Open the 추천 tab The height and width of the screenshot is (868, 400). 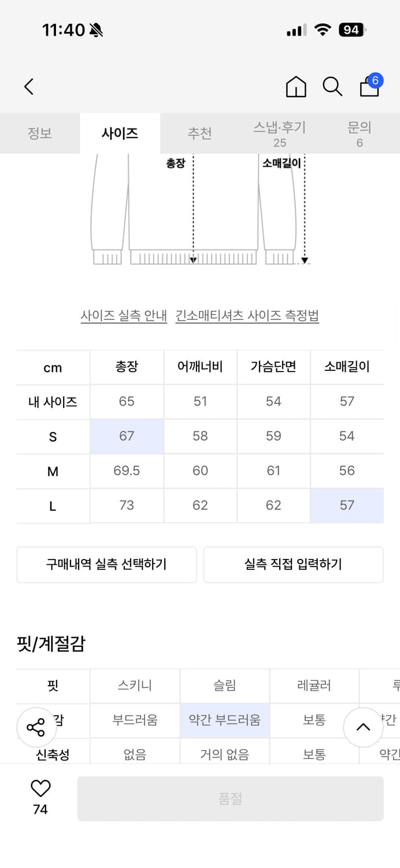point(199,133)
